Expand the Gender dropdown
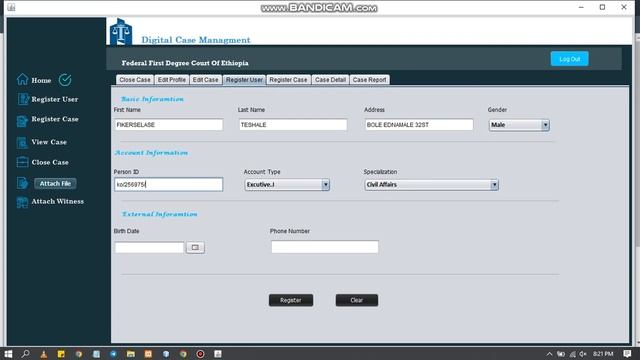 click(545, 125)
